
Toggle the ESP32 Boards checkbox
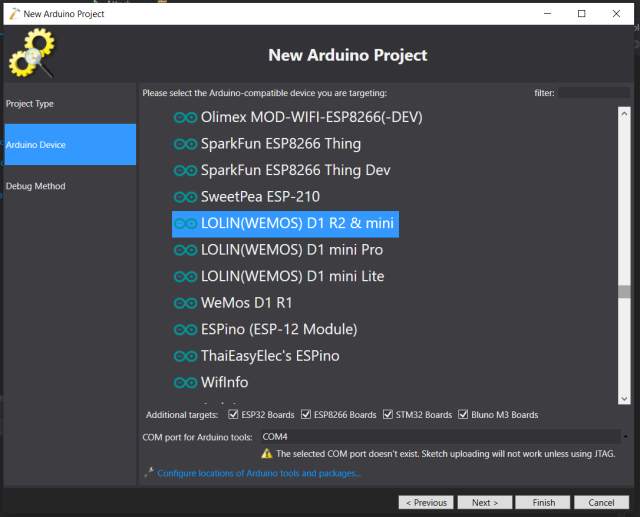click(233, 415)
